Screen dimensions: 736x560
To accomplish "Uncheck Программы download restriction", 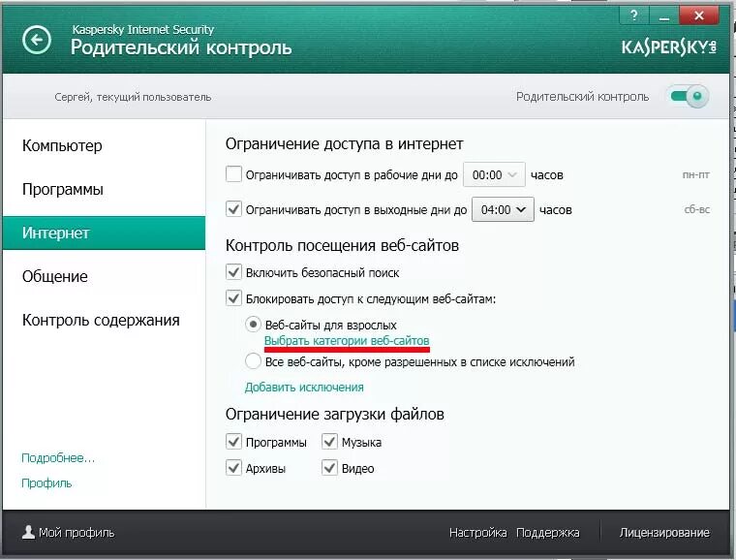I will [233, 441].
